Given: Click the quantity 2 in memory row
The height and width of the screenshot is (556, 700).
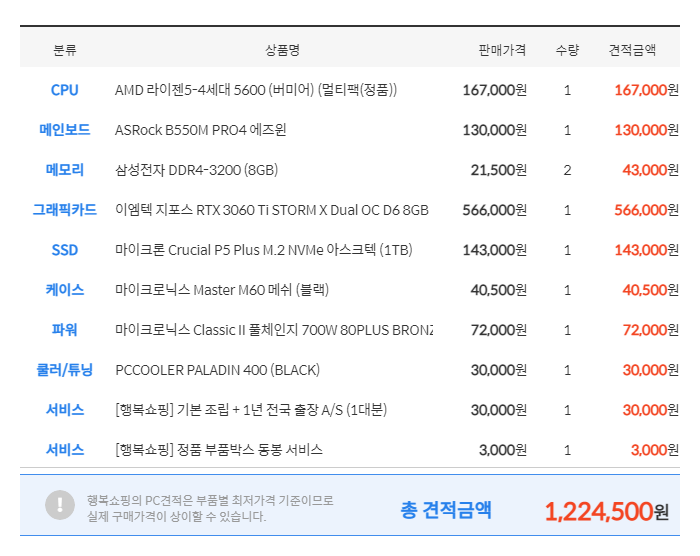Looking at the screenshot, I should (567, 170).
